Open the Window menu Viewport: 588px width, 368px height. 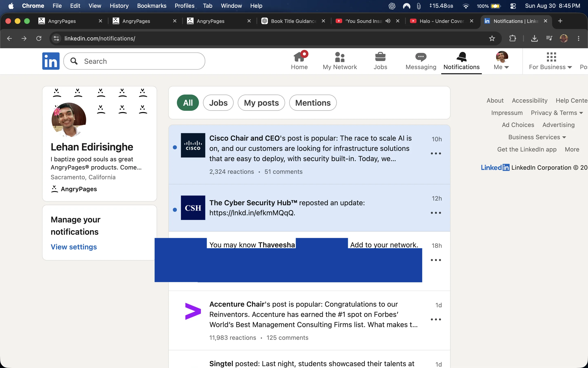click(231, 6)
